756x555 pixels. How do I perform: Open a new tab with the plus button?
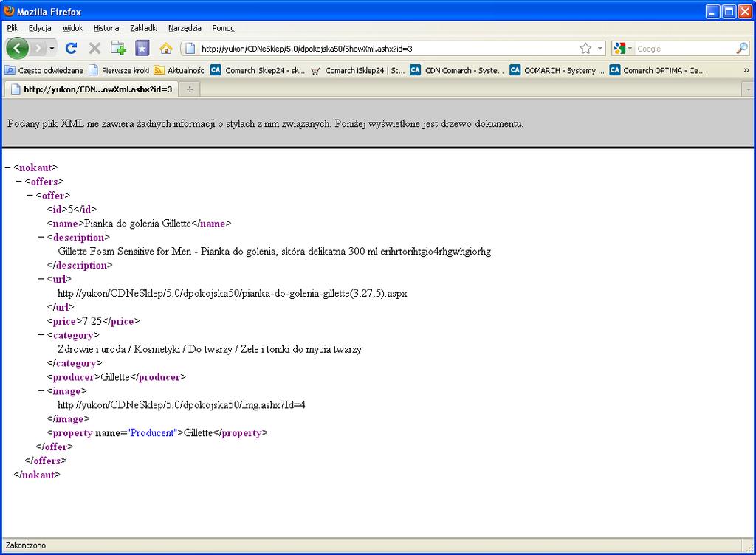(190, 89)
